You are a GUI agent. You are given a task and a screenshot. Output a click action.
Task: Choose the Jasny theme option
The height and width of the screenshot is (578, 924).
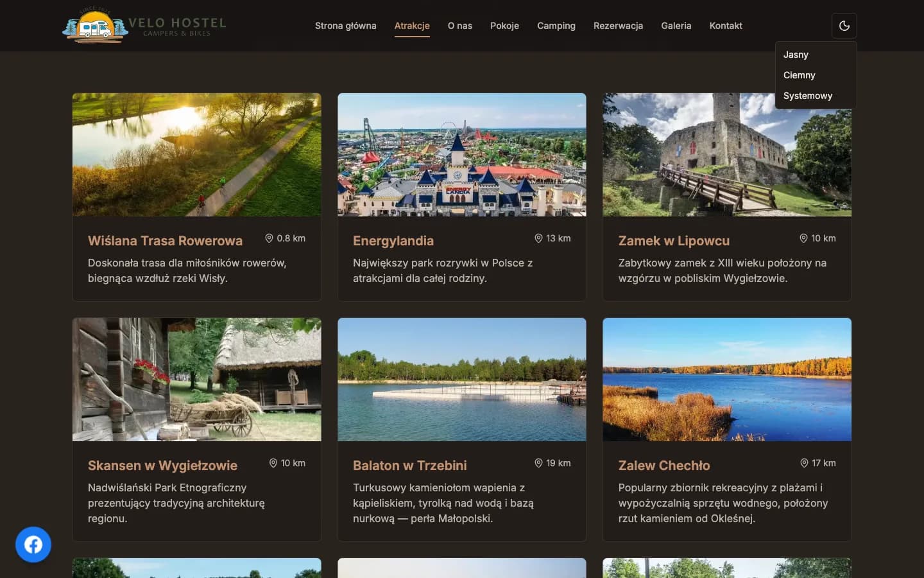[816, 55]
